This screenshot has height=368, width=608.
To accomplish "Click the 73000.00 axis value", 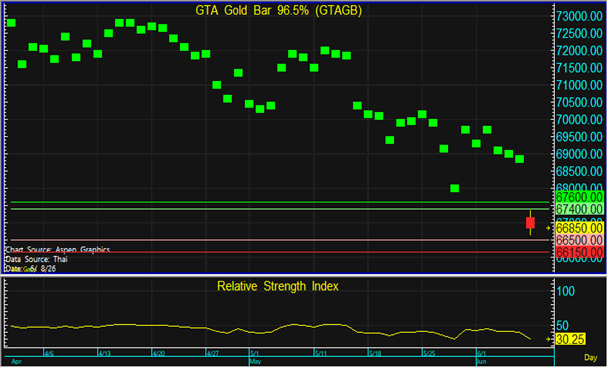I will pos(579,16).
